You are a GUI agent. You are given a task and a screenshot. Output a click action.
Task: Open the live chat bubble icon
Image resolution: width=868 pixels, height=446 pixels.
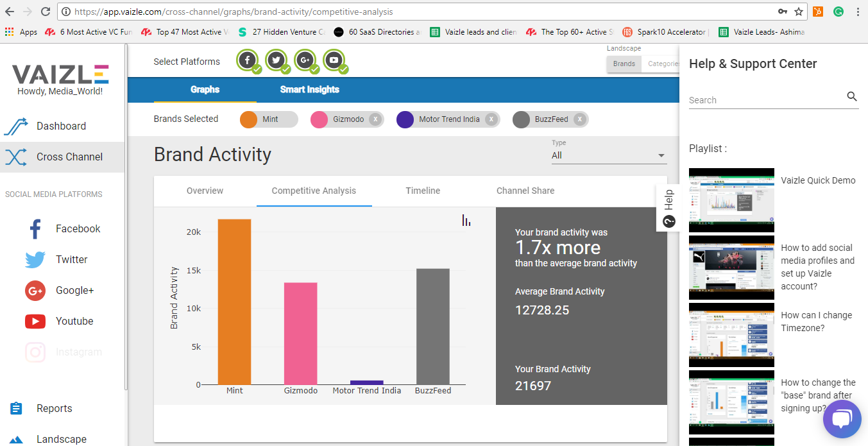click(842, 419)
